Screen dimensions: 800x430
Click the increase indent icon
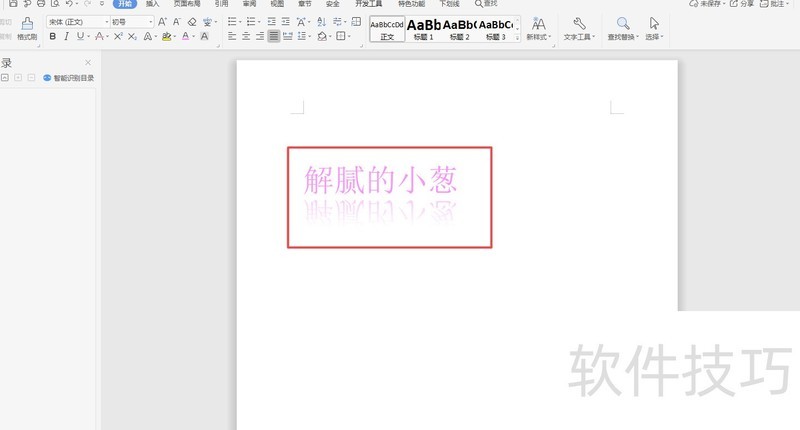286,21
